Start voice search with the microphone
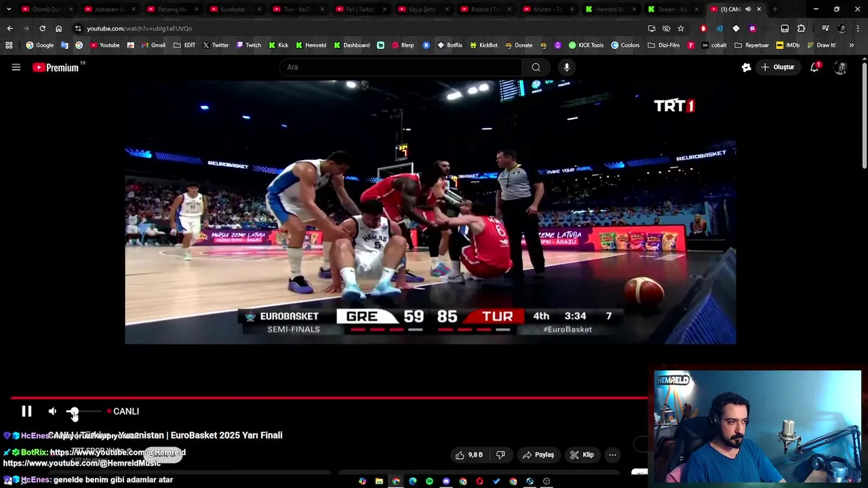 567,67
